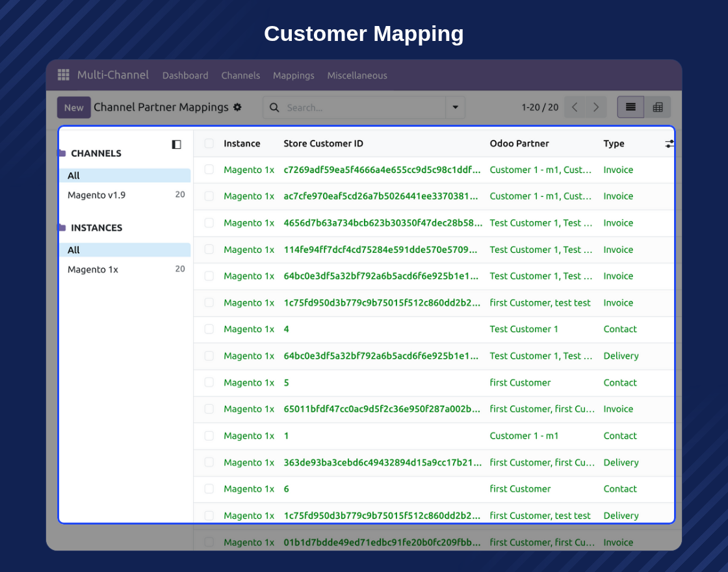Click ID 01b1d7bdde49ed71edbc...
The width and height of the screenshot is (728, 572).
[382, 542]
